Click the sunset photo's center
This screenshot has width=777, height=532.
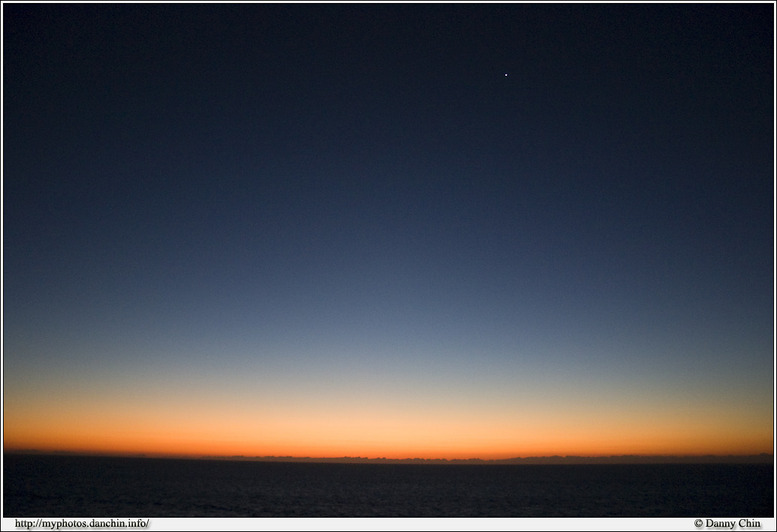coord(388,260)
